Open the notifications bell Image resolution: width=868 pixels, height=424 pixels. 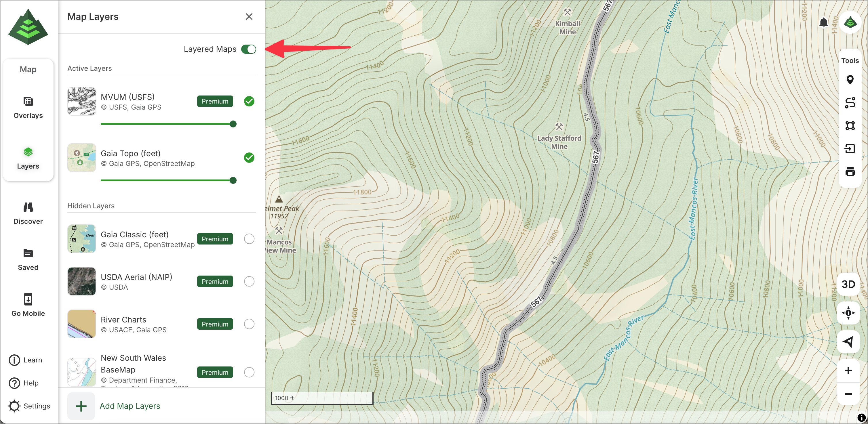(x=823, y=22)
